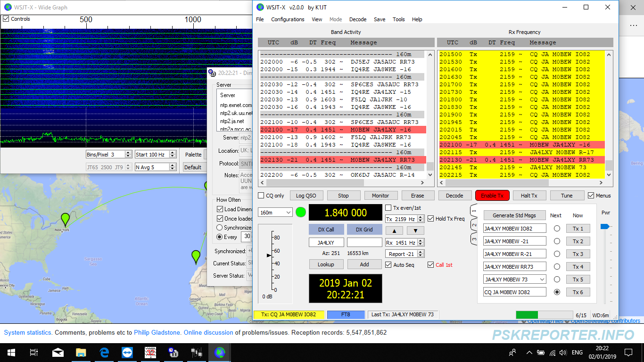The height and width of the screenshot is (362, 644).
Task: Click the Band Activity vertical scrollbar
Action: 430,115
